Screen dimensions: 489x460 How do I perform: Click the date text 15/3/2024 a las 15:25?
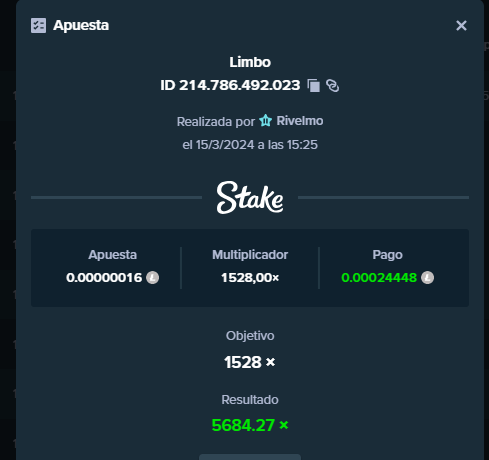[257, 145]
